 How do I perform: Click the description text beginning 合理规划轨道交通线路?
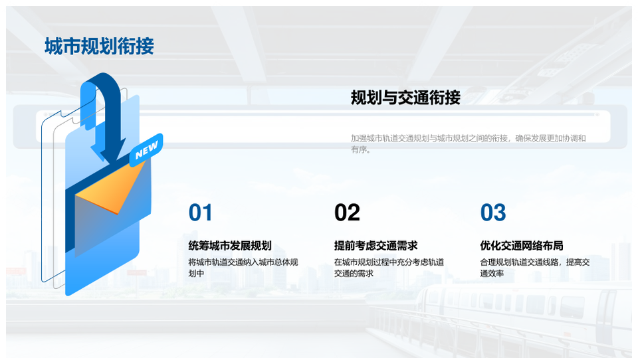535,268
